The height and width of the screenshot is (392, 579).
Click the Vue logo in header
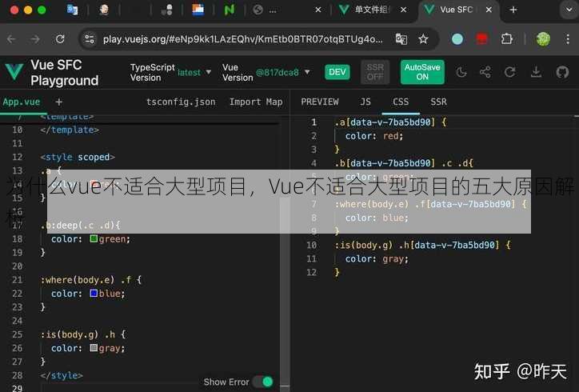click(x=14, y=72)
